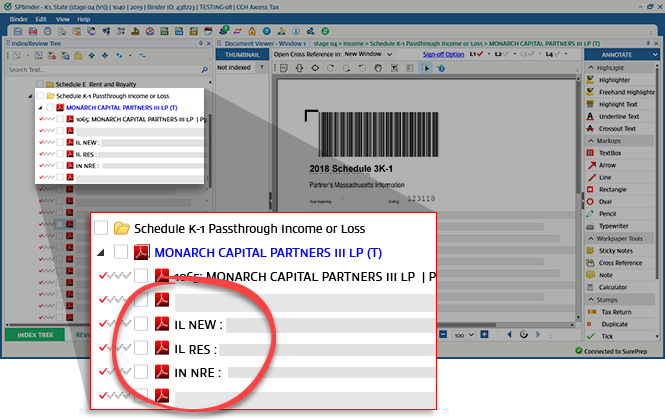The height and width of the screenshot is (419, 665).
Task: Click the Sign-off Option link
Action: click(x=443, y=54)
